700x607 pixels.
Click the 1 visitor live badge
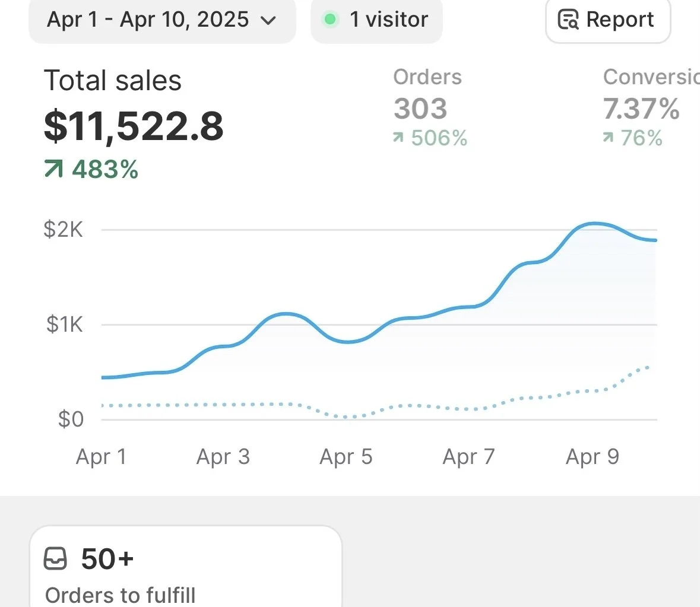click(376, 20)
